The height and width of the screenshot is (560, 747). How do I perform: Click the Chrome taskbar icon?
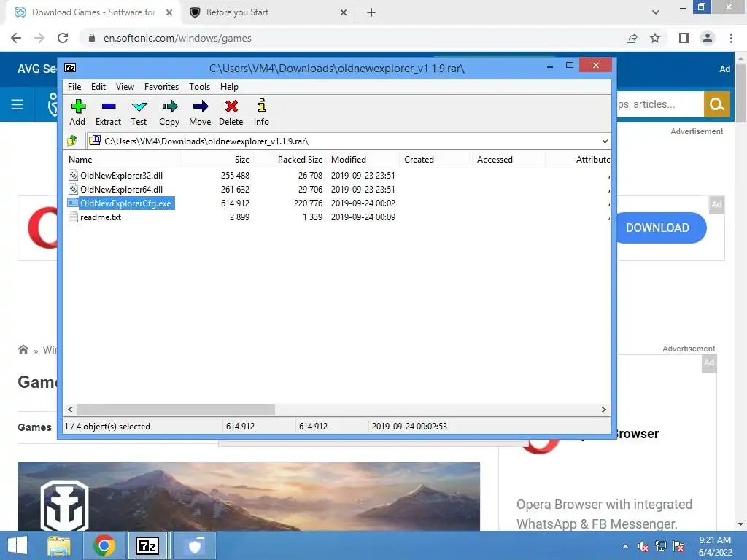tap(104, 545)
